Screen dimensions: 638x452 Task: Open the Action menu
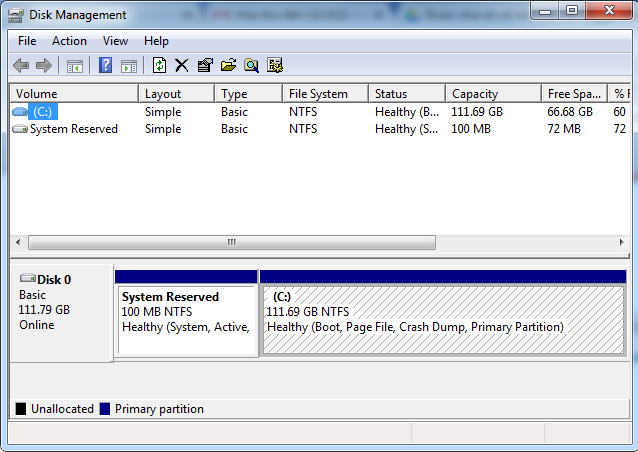click(69, 41)
